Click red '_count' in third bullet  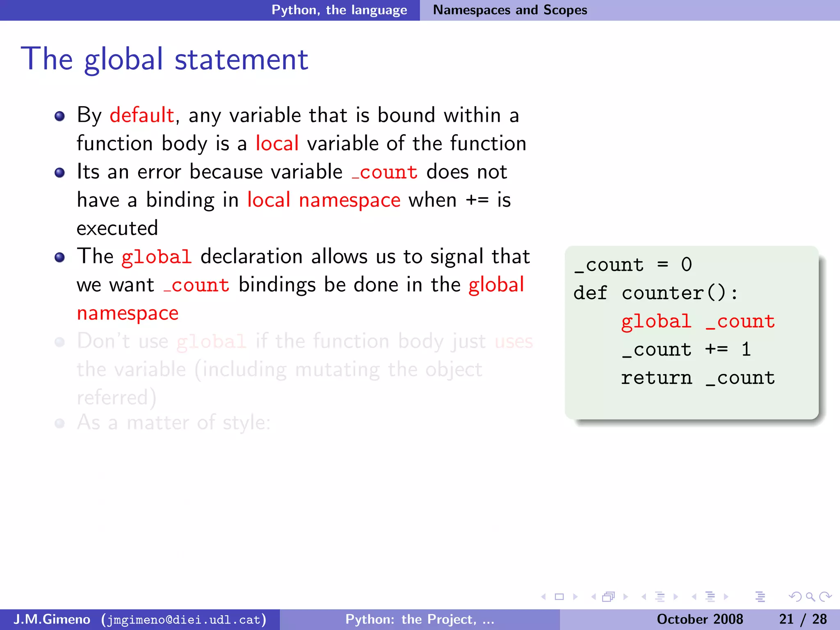(x=196, y=285)
